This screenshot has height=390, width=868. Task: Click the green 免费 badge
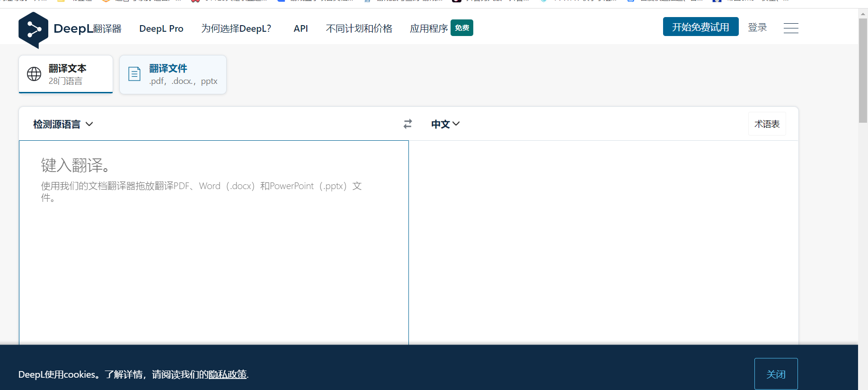(461, 28)
